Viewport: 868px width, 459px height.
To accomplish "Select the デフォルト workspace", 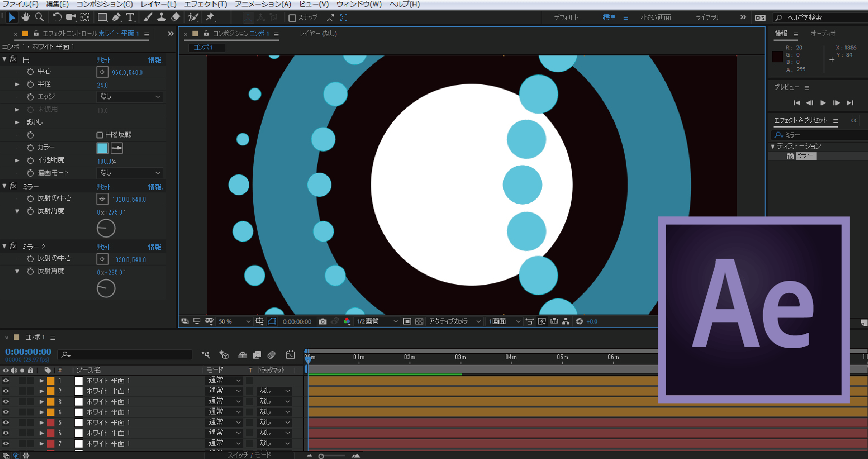I will [x=566, y=17].
